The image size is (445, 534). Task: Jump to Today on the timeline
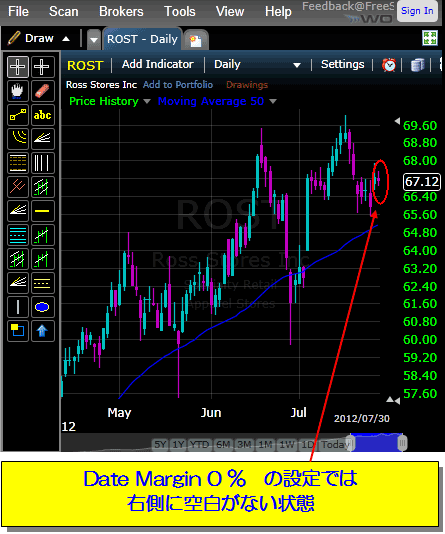click(335, 444)
